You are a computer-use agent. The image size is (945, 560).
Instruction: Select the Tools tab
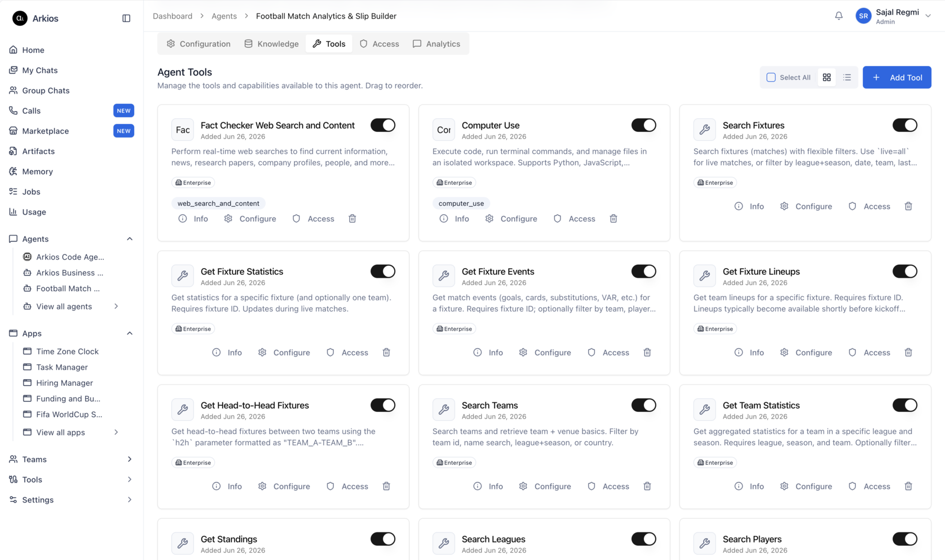tap(329, 44)
